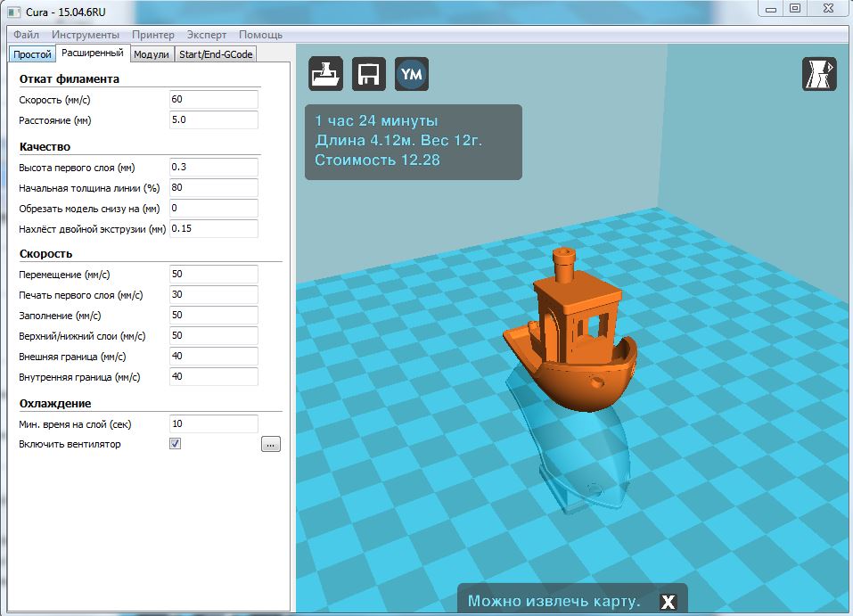
Task: Click the Cura application icon in title bar
Action: pos(13,10)
